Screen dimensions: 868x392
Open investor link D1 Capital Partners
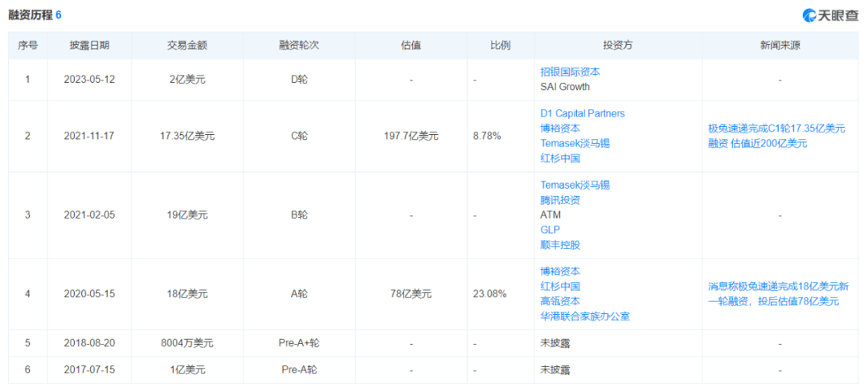pos(583,113)
